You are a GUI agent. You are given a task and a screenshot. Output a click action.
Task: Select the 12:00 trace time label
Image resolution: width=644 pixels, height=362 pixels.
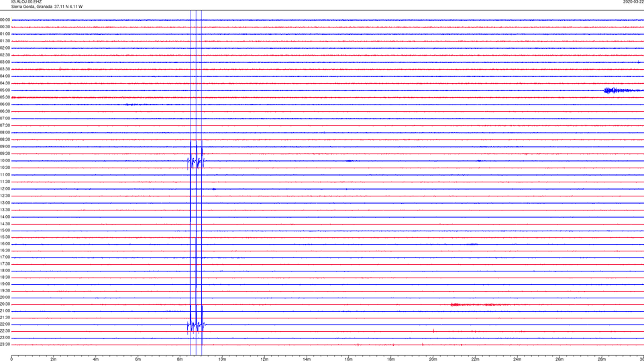(x=5, y=189)
